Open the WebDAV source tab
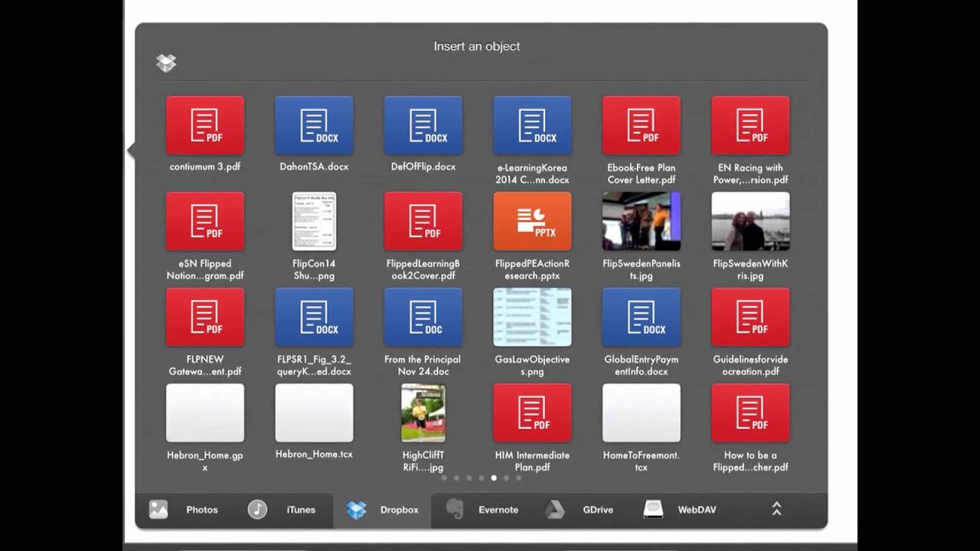Image resolution: width=980 pixels, height=551 pixels. tap(680, 510)
